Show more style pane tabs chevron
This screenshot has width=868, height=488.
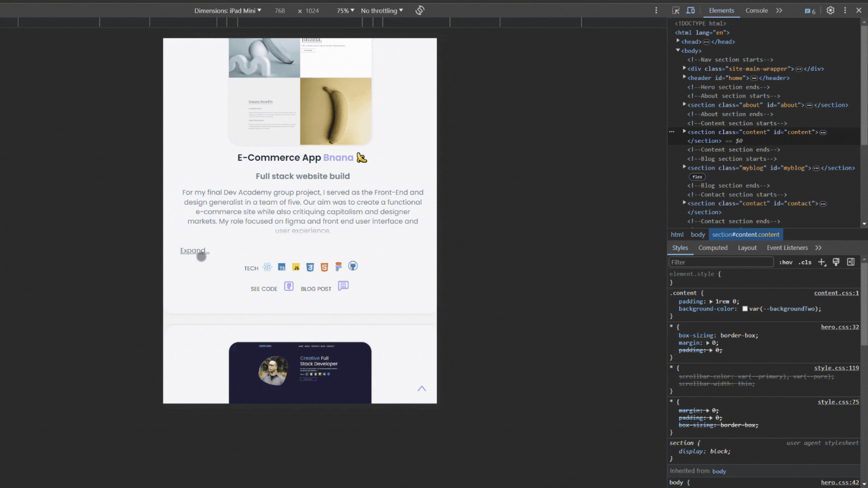coord(818,248)
